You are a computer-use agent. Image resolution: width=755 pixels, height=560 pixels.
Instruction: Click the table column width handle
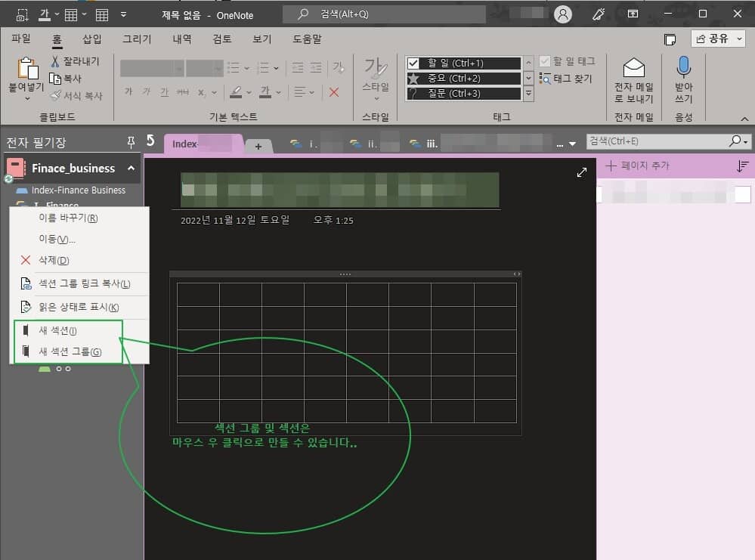tap(517, 274)
